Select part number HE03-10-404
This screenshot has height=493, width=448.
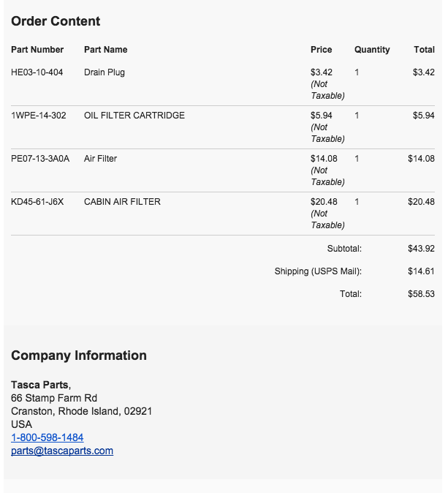pyautogui.click(x=37, y=72)
